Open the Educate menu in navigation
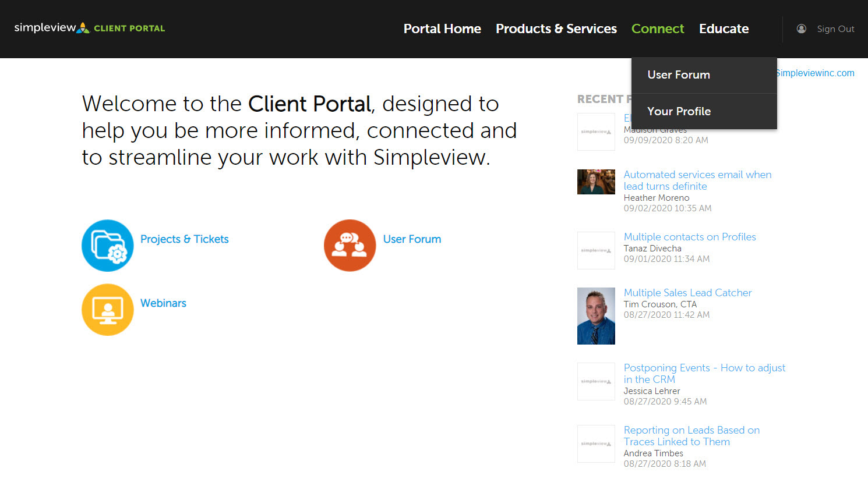This screenshot has height=486, width=868. pyautogui.click(x=724, y=29)
